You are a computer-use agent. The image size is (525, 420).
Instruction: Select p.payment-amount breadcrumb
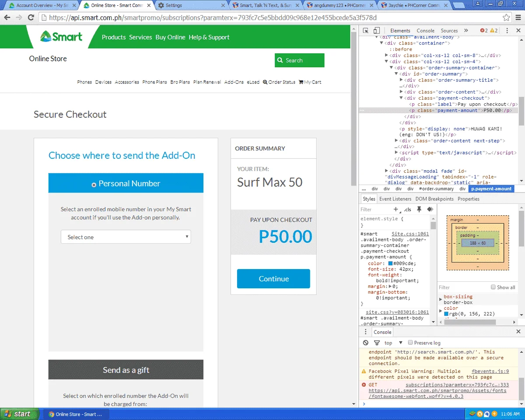pos(491,189)
